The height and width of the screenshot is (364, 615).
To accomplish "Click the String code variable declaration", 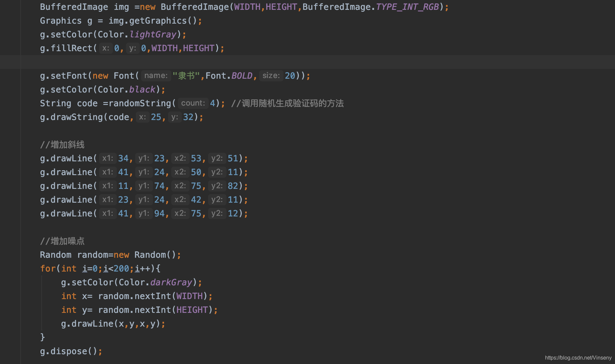I will coord(69,103).
